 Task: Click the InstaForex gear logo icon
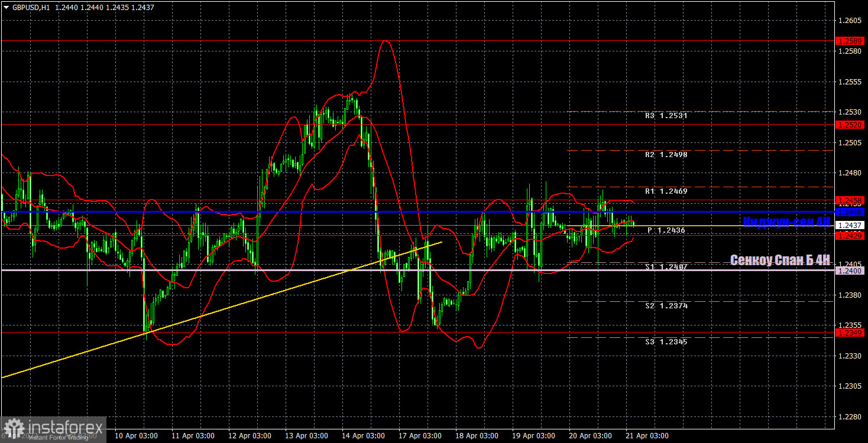(x=13, y=429)
